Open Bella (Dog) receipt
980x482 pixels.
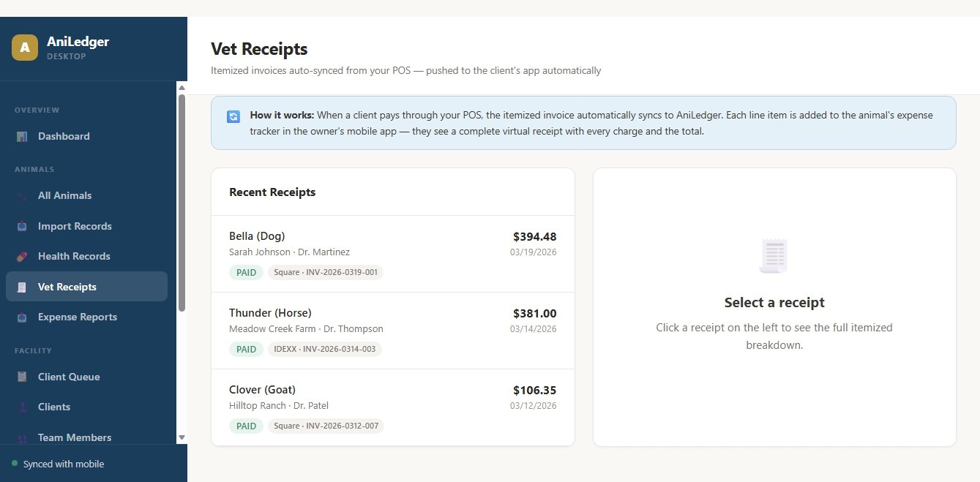click(x=392, y=253)
